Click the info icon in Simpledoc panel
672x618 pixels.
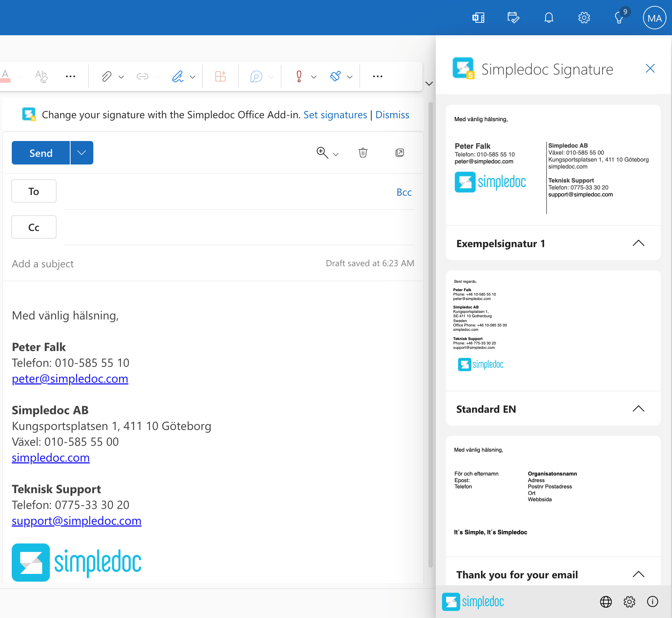(652, 601)
